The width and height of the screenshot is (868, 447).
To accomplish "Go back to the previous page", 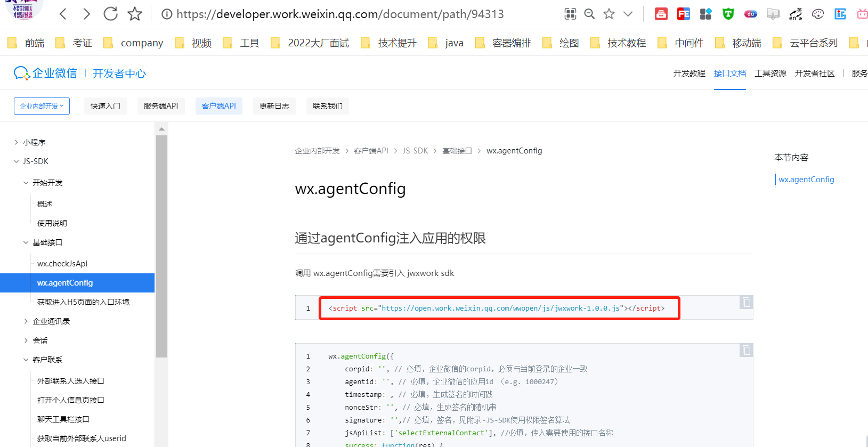I will coord(63,14).
